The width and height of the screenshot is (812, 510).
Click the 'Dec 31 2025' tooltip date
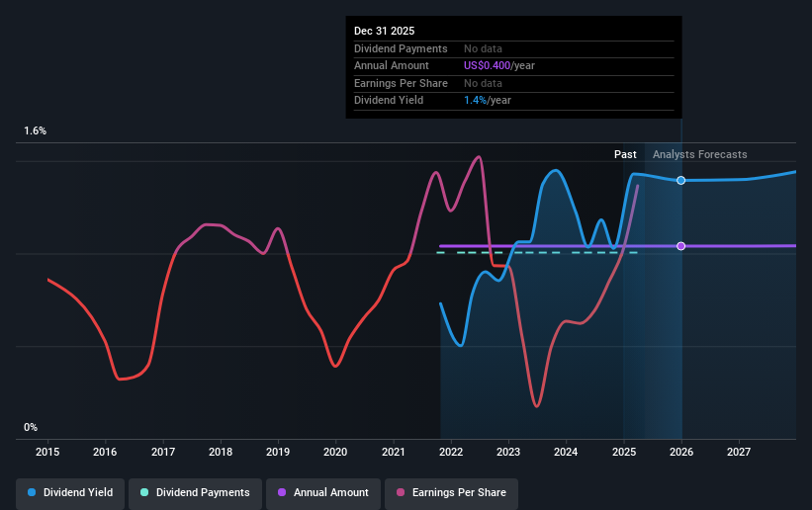385,31
